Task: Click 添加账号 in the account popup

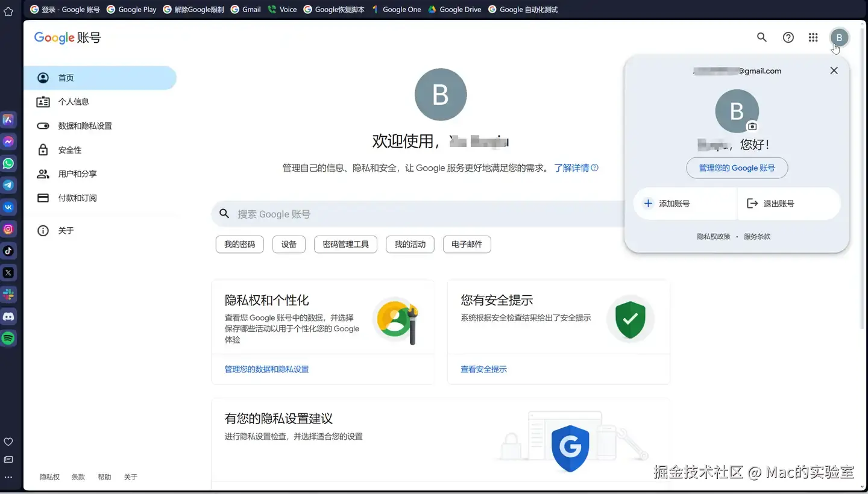Action: click(x=685, y=204)
